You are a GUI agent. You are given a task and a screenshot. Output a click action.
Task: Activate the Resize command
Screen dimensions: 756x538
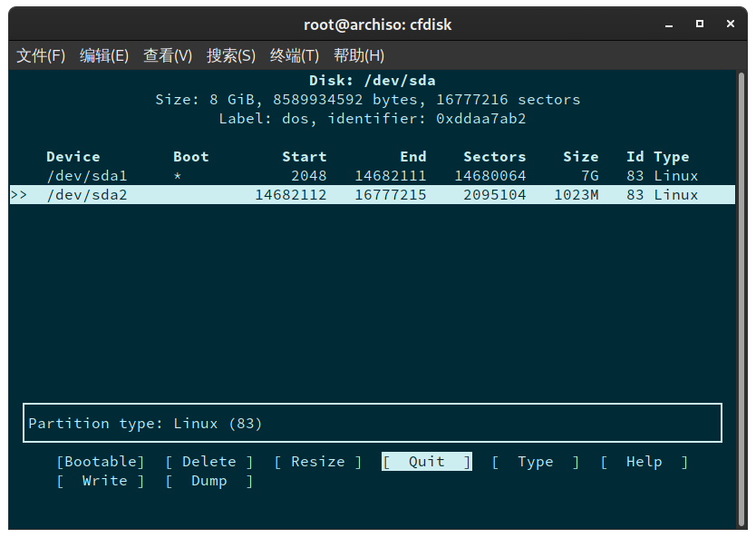(x=315, y=462)
